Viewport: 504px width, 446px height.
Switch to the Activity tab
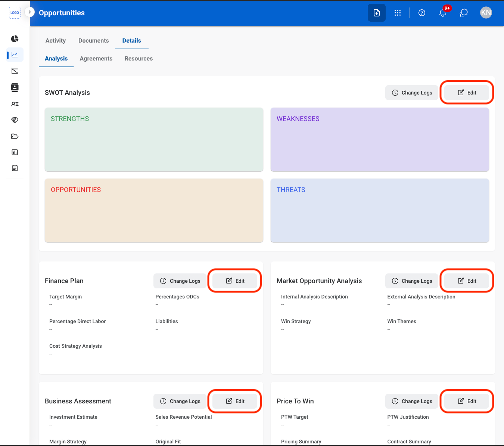pos(56,41)
